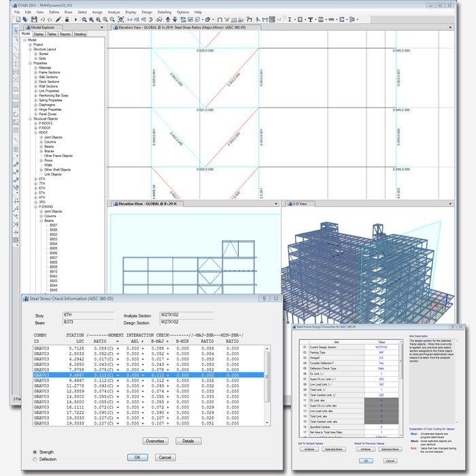
Task: Expand the Materials tree node
Action: [35, 68]
